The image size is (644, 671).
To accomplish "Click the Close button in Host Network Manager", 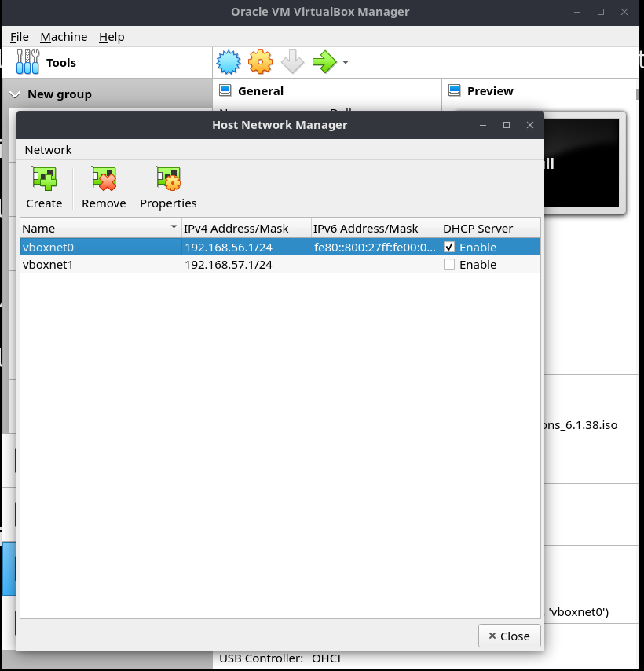I will tap(509, 636).
